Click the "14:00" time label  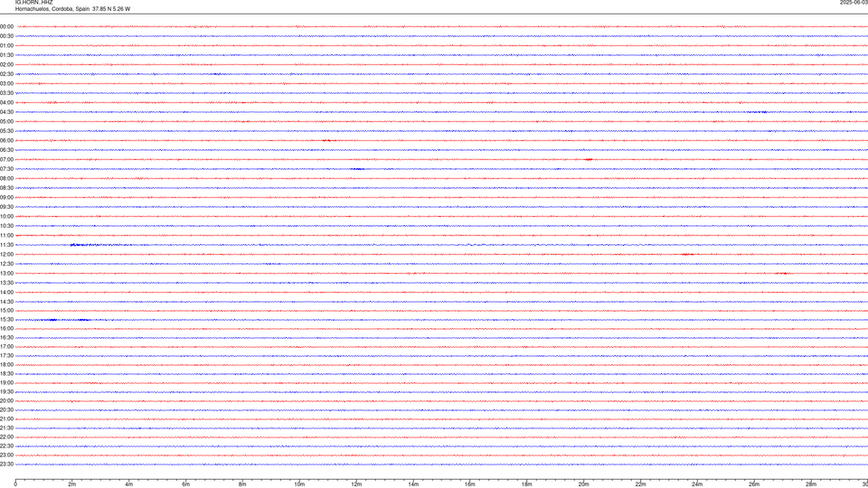coord(6,292)
